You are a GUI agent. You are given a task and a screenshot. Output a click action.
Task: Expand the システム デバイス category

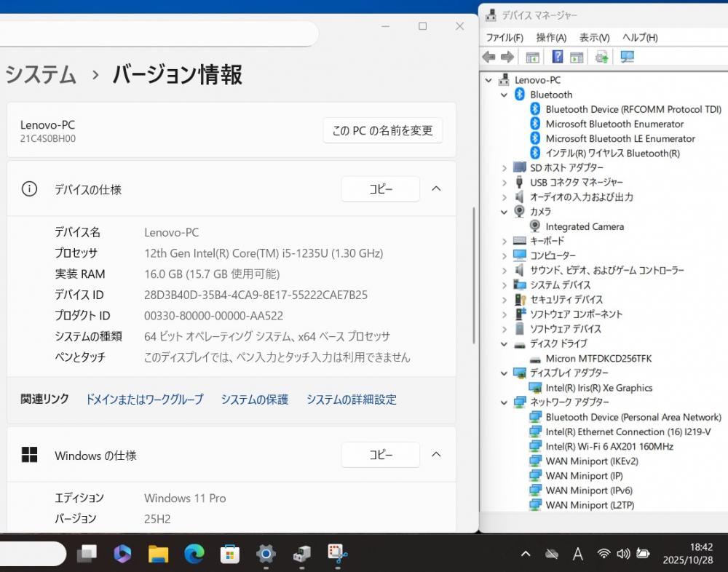pos(504,285)
